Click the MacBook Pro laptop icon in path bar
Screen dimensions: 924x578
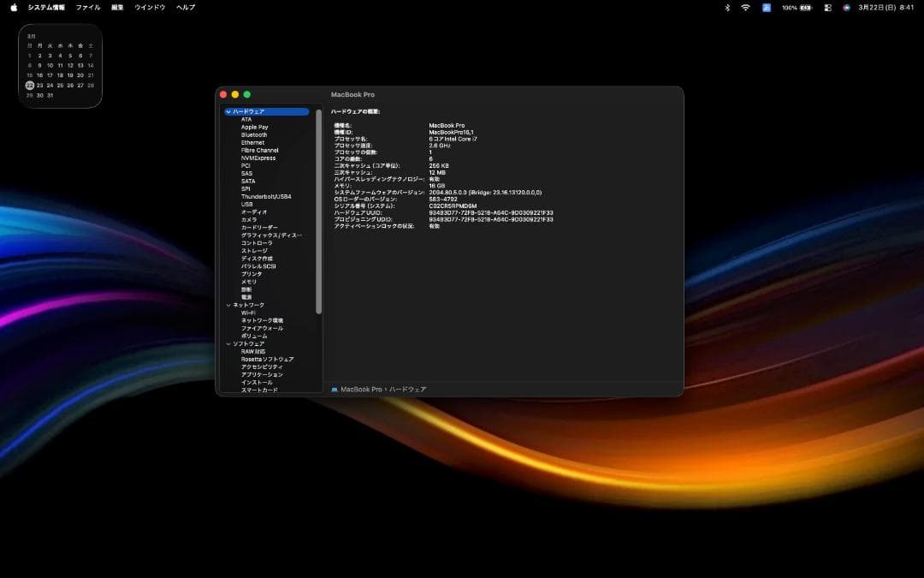pos(335,390)
